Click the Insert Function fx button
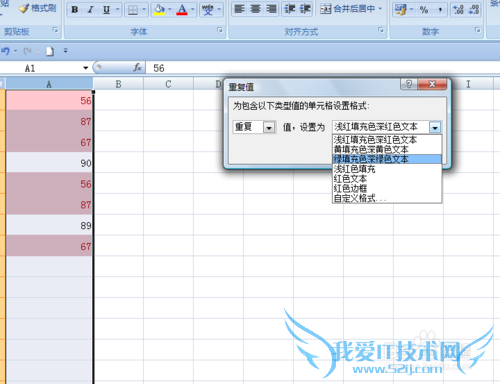500x384 pixels. click(137, 68)
